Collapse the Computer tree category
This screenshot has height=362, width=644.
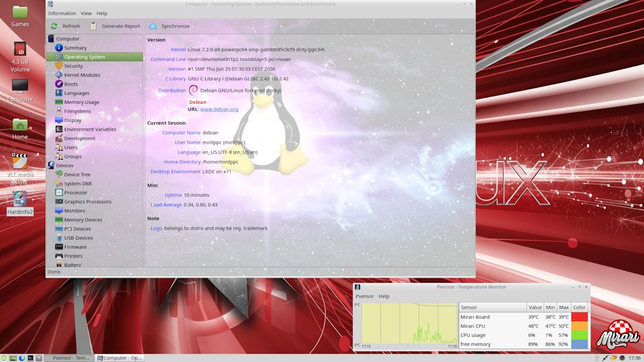tap(67, 38)
